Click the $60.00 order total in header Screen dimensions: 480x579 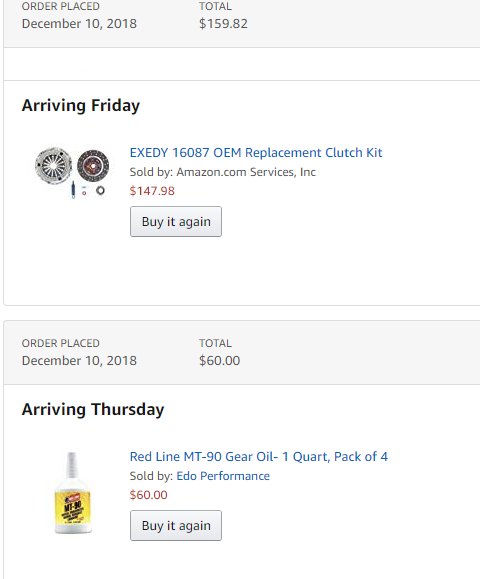point(219,360)
